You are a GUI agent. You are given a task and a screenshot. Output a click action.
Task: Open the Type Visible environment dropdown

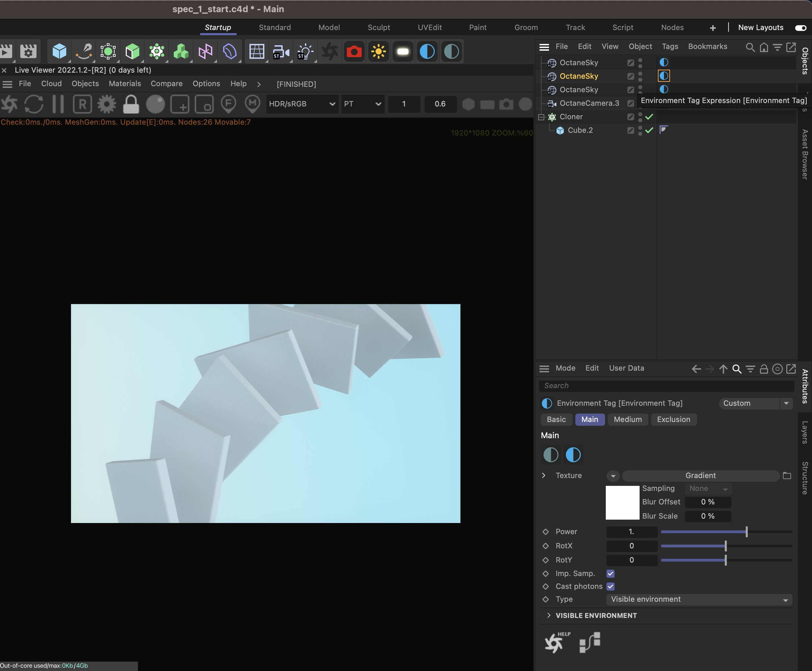point(699,599)
